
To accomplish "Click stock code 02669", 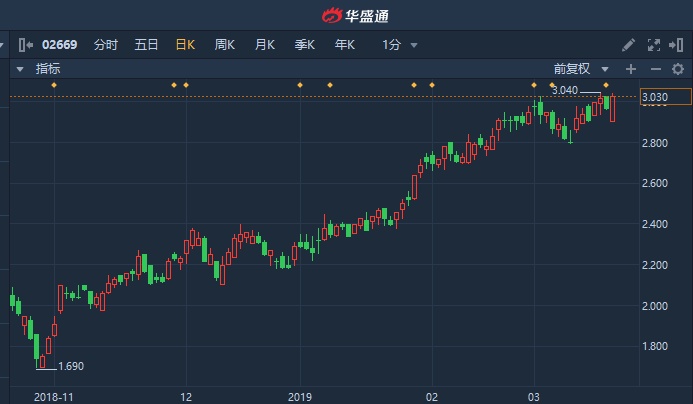I will click(x=59, y=45).
